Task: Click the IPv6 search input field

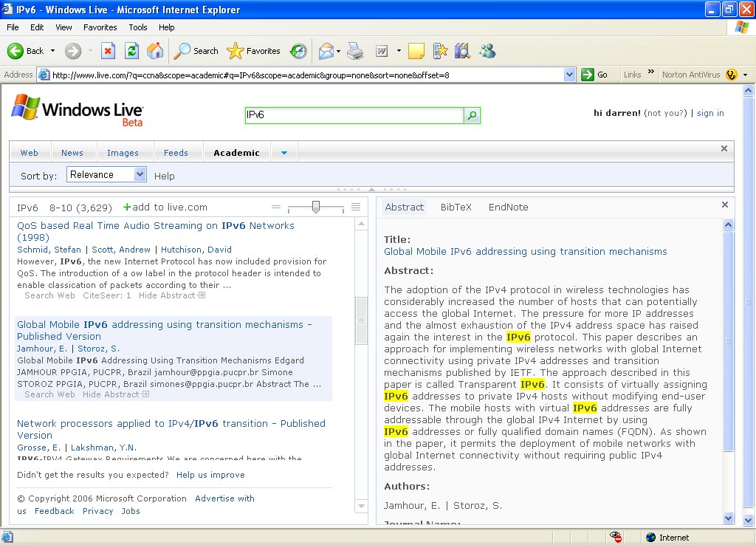Action: click(353, 115)
